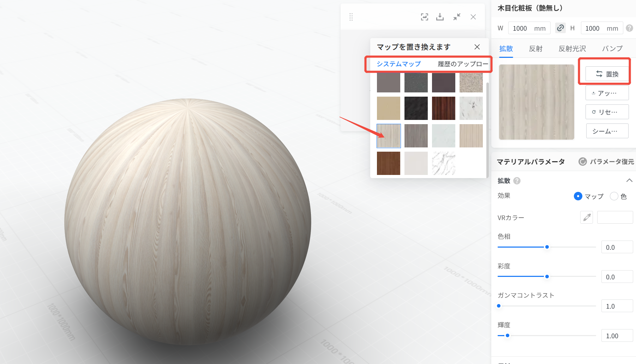
Task: Select the selected light wood grain thumbnail
Action: point(389,136)
